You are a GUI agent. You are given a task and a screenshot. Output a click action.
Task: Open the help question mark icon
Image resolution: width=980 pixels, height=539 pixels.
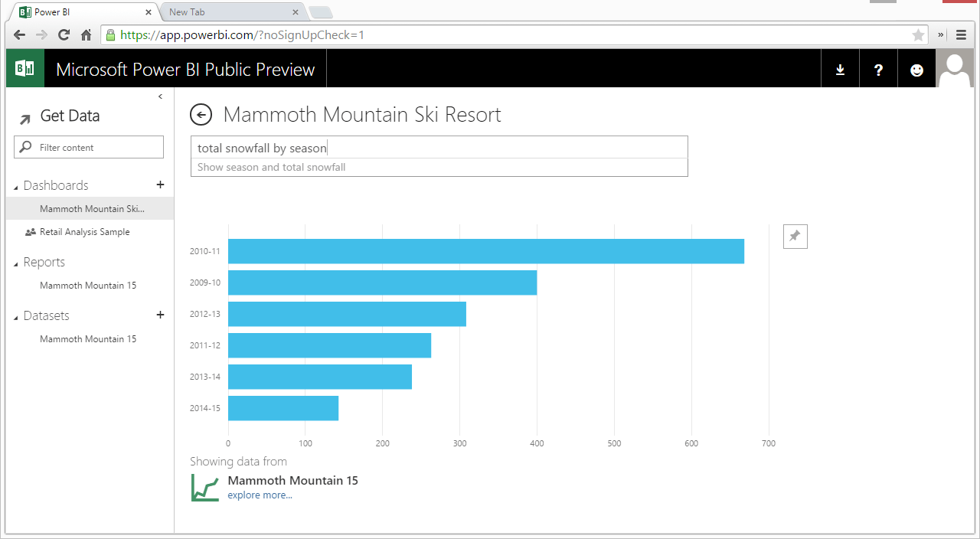point(878,70)
